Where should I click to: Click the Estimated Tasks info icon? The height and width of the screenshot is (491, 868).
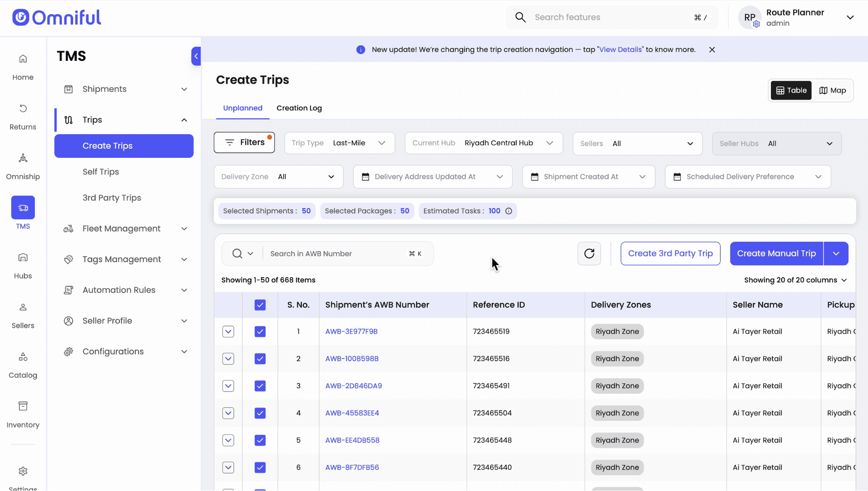[508, 211]
